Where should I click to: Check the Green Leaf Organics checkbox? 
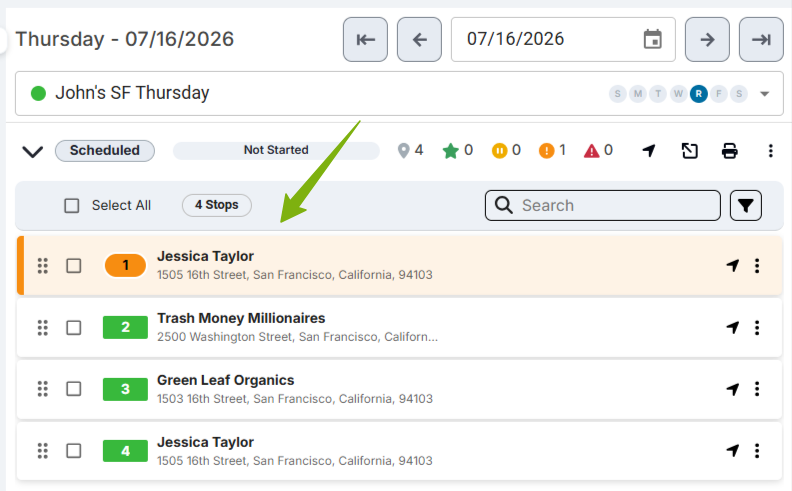pyautogui.click(x=74, y=389)
